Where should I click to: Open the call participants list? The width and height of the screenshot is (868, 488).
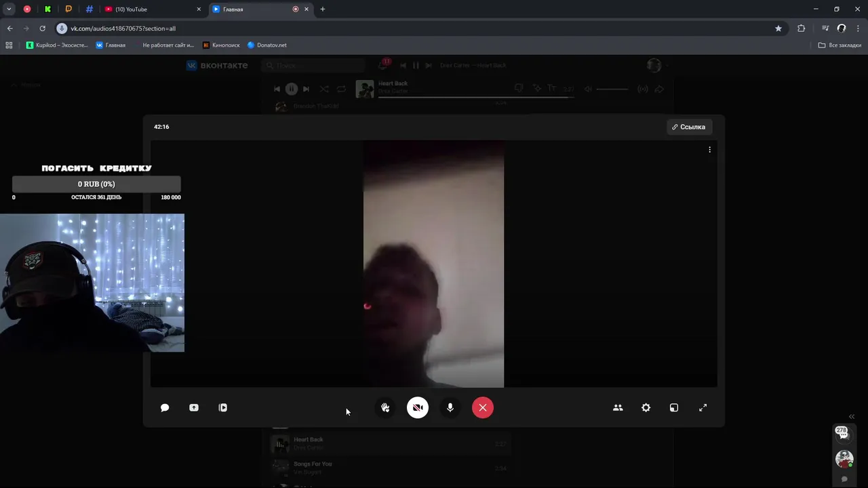pyautogui.click(x=618, y=407)
